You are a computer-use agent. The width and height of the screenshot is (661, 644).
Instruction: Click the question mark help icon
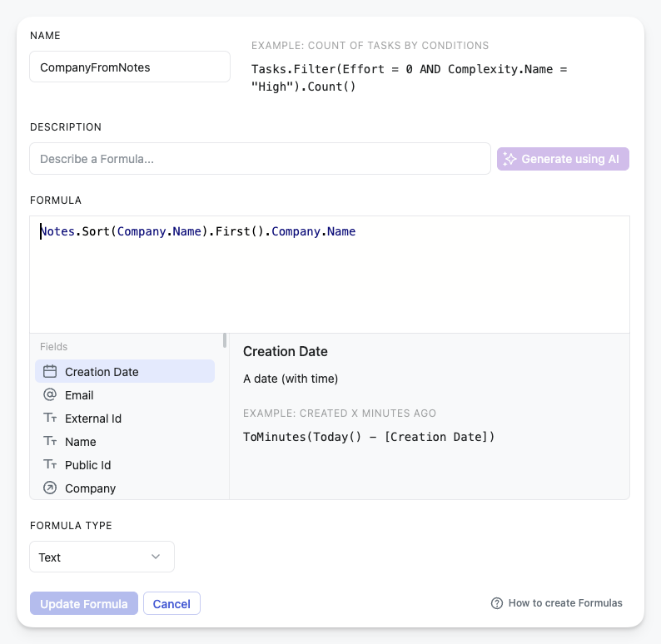(x=497, y=603)
